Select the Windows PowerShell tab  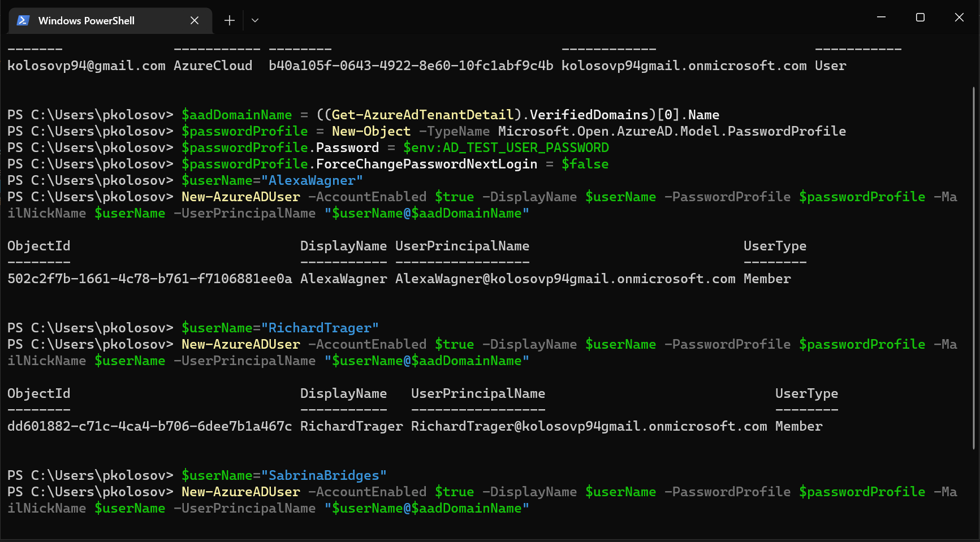(110, 21)
